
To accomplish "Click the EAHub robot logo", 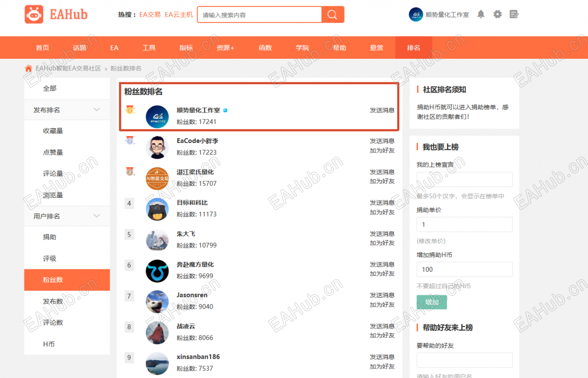I will 34,15.
